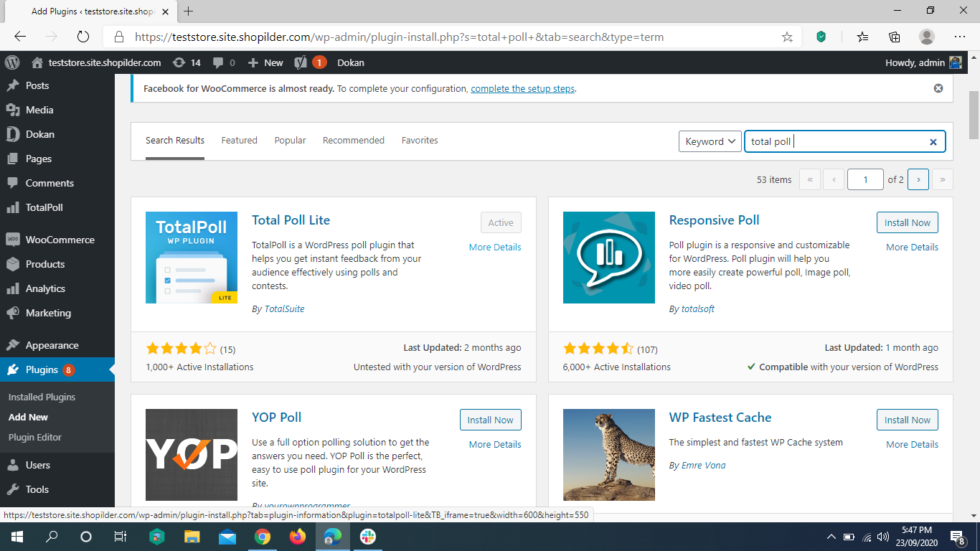Image resolution: width=980 pixels, height=551 pixels.
Task: Open the Plugins menu with 8 updates
Action: [57, 370]
